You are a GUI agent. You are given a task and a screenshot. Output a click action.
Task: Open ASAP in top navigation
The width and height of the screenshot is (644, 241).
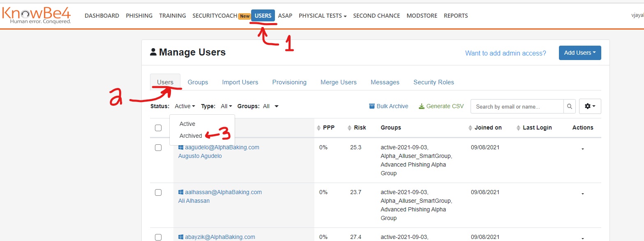pos(285,16)
